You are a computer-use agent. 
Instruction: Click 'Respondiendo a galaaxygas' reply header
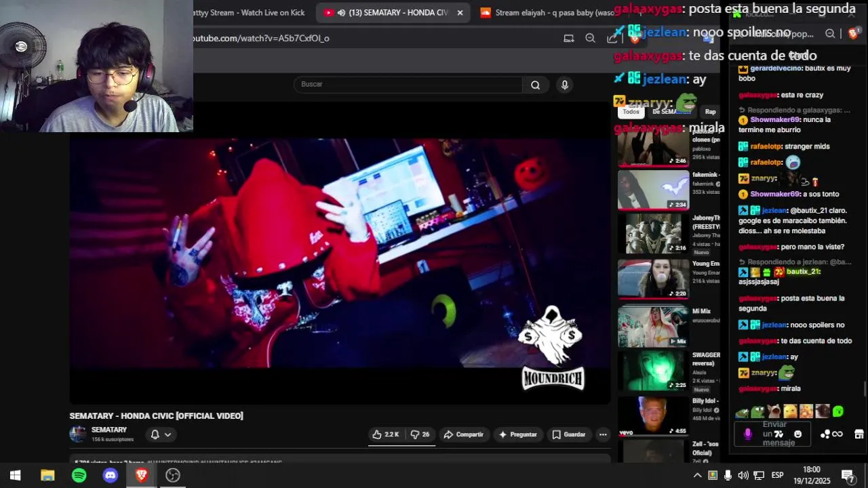point(795,110)
